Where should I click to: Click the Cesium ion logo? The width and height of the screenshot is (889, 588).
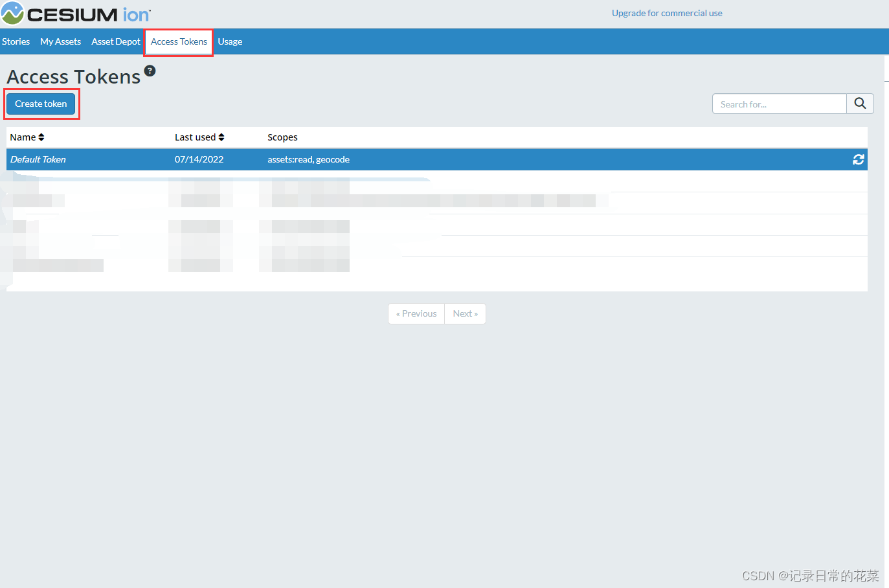point(76,14)
